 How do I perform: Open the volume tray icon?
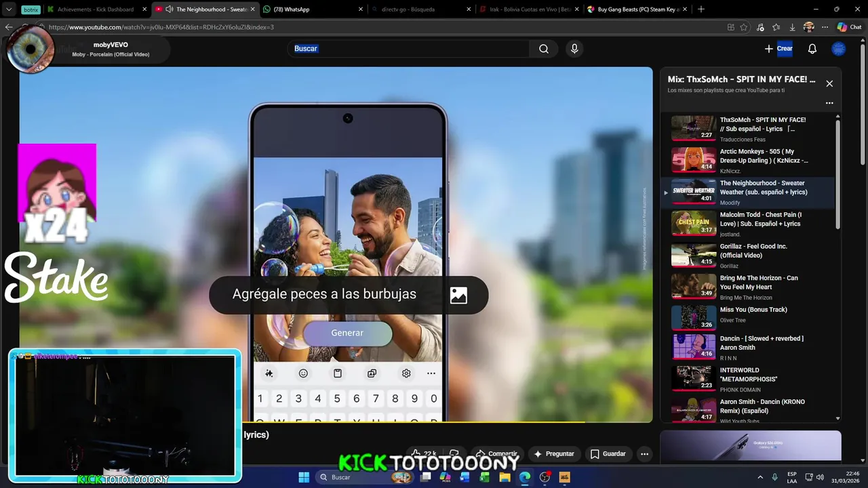tap(820, 477)
